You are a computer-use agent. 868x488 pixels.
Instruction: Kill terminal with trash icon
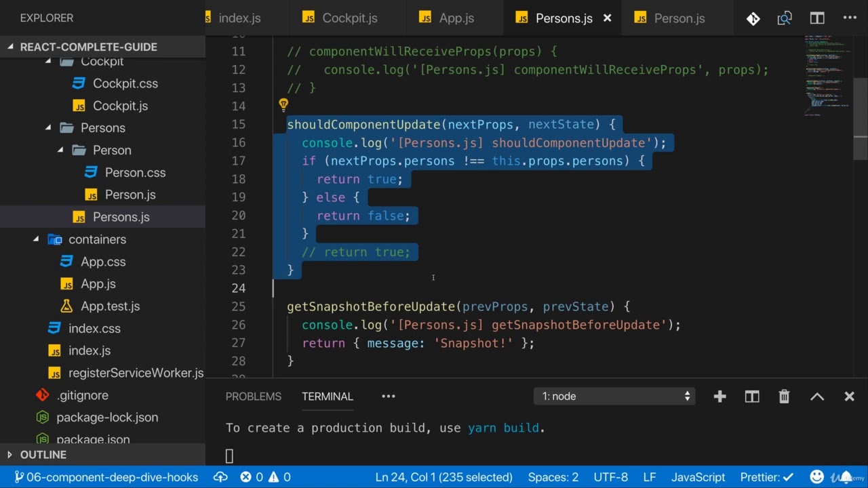click(784, 396)
